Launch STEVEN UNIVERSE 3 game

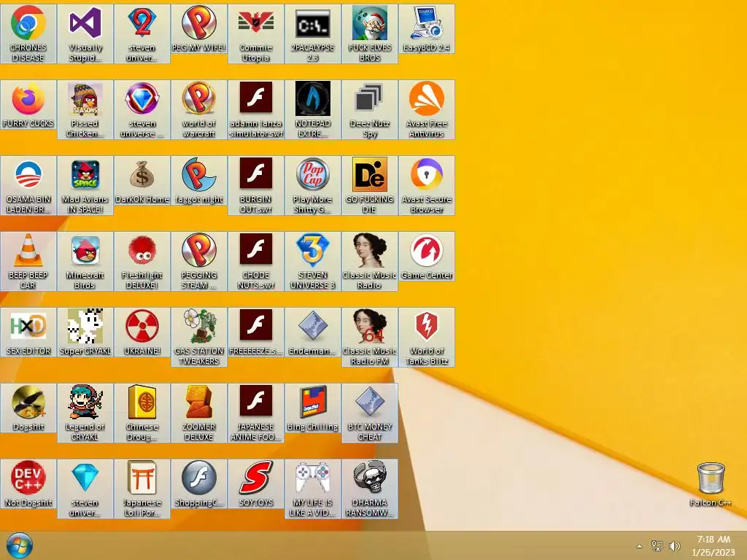(312, 261)
